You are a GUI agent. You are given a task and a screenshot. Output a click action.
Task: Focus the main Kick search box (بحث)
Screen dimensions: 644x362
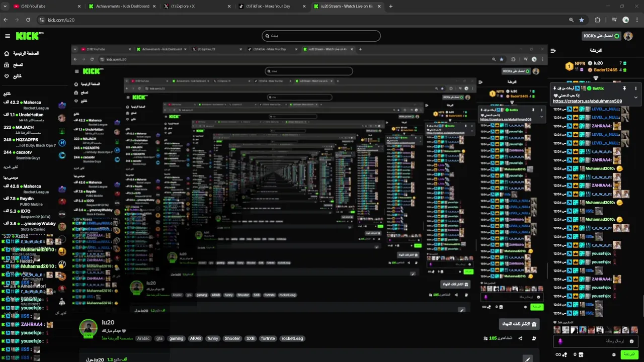(321, 36)
